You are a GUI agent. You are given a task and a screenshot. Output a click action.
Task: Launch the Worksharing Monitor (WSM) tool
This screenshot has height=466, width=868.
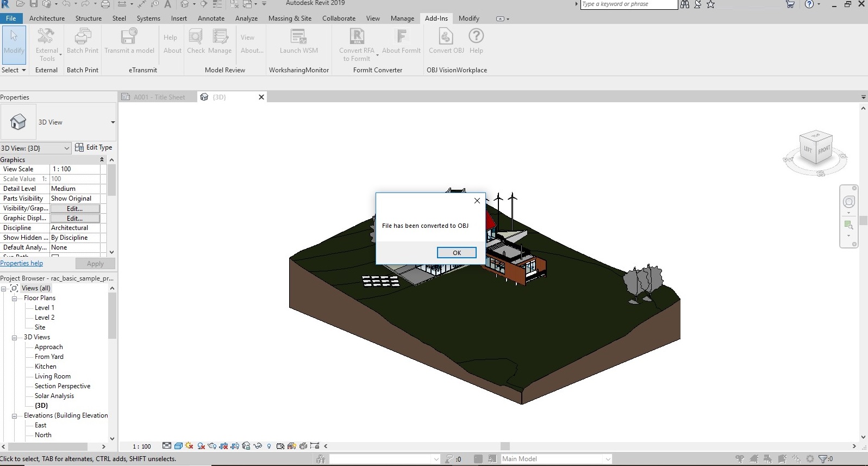click(298, 38)
